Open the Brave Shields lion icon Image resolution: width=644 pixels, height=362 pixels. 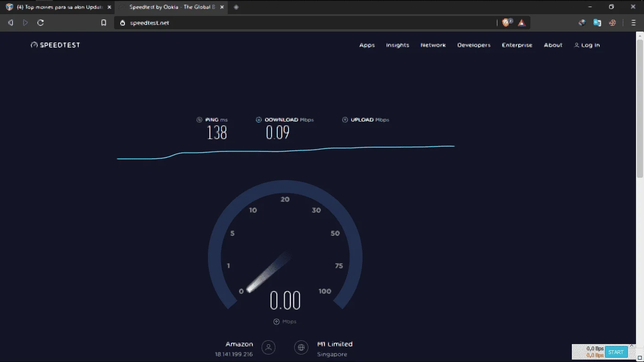tap(507, 23)
